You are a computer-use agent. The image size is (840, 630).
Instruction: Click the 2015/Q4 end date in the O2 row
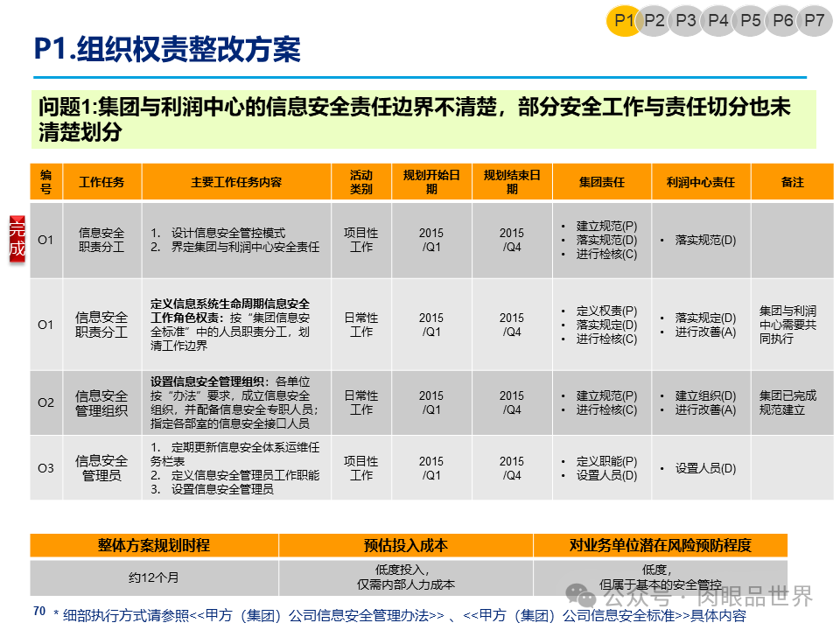(x=512, y=402)
